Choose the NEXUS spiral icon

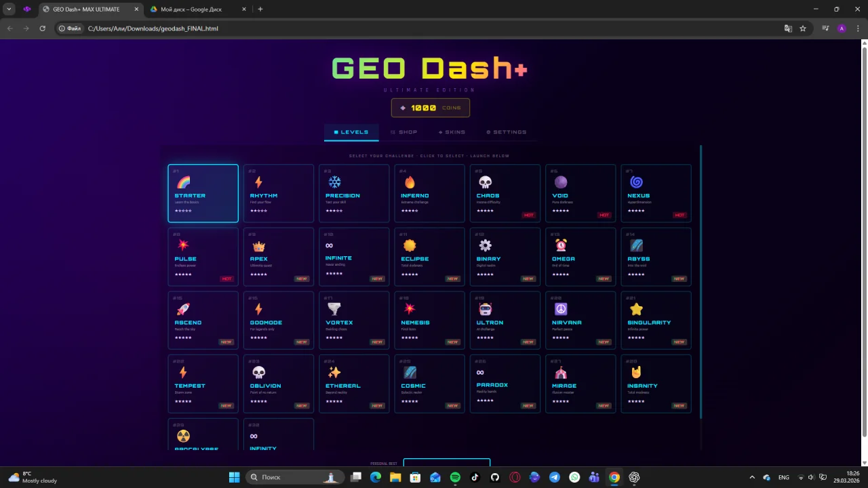click(x=636, y=182)
